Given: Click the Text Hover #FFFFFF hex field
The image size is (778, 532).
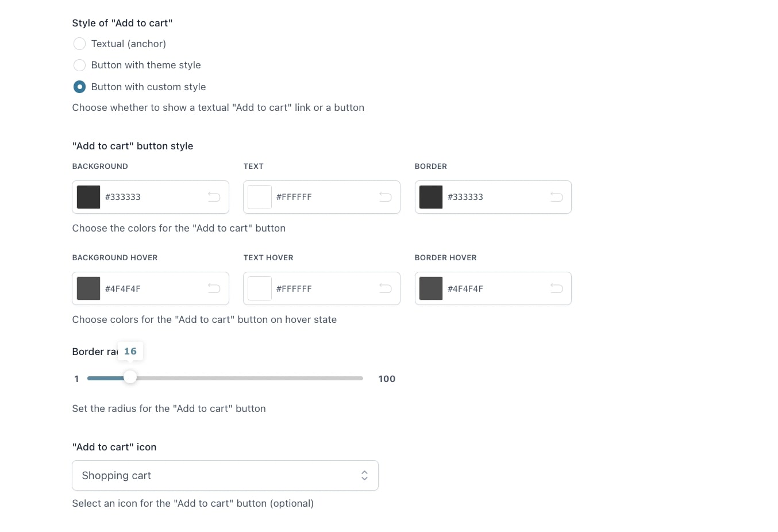Looking at the screenshot, I should [323, 288].
